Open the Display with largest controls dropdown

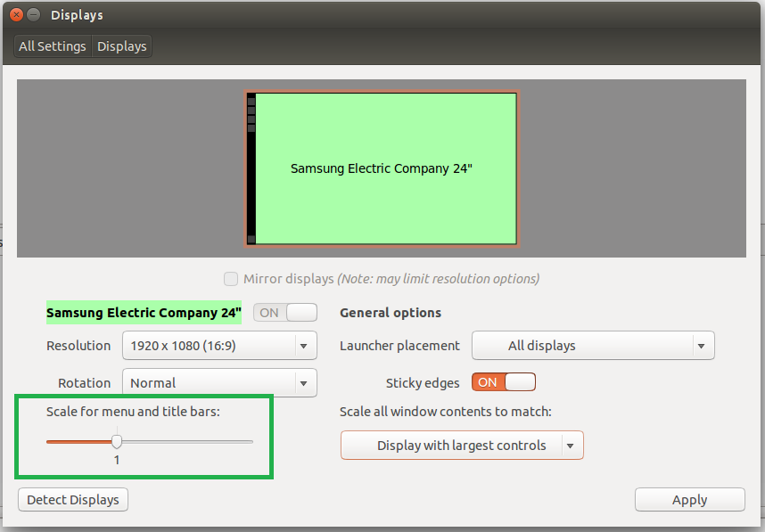462,446
